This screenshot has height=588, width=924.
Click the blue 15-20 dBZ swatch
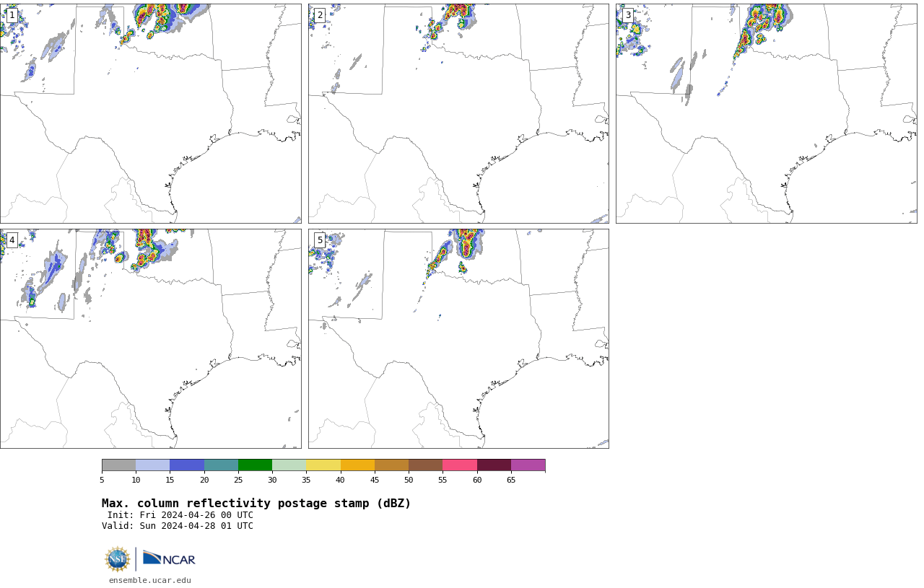coord(187,465)
